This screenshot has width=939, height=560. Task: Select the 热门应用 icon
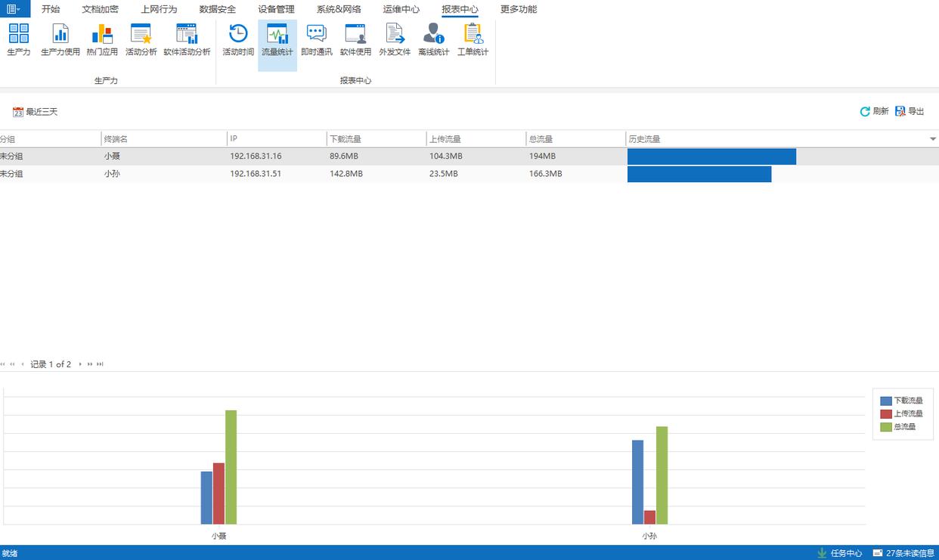102,39
